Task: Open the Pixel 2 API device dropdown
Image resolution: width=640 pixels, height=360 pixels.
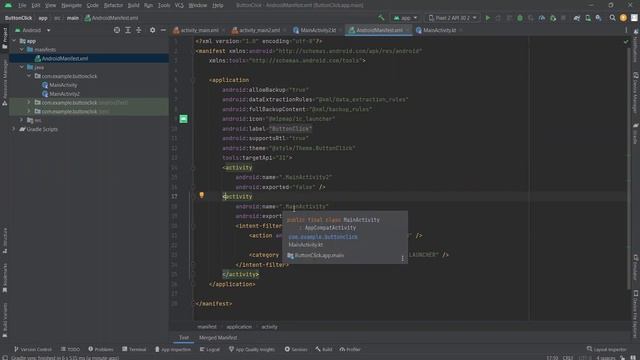Action: tap(452, 18)
